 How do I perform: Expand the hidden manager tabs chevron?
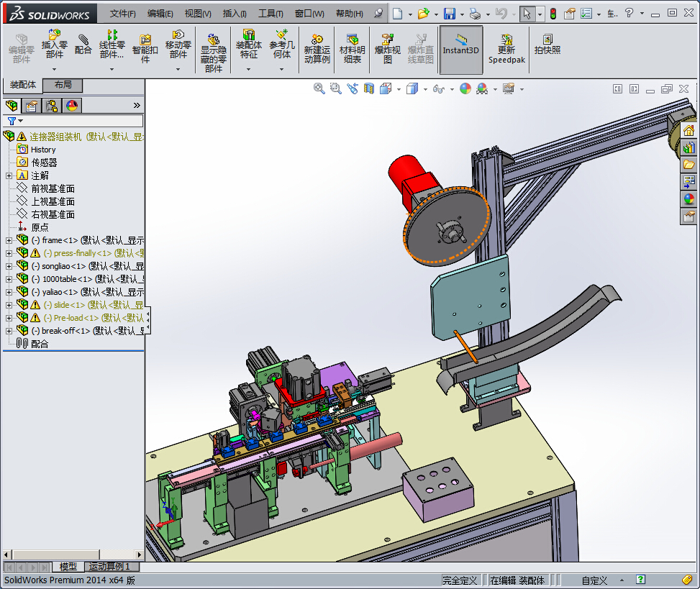[137, 106]
